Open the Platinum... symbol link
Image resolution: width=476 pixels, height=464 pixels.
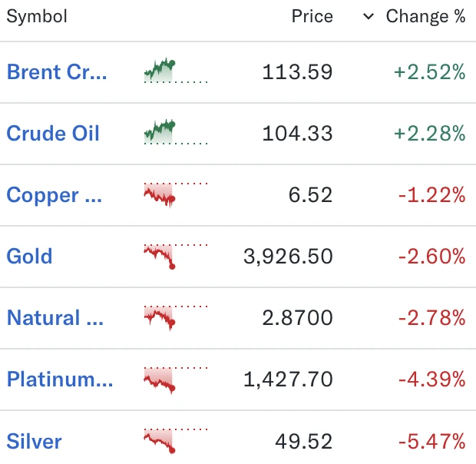[60, 379]
